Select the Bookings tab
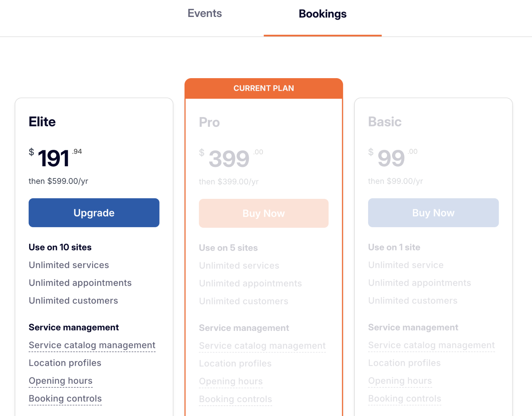 pos(323,14)
